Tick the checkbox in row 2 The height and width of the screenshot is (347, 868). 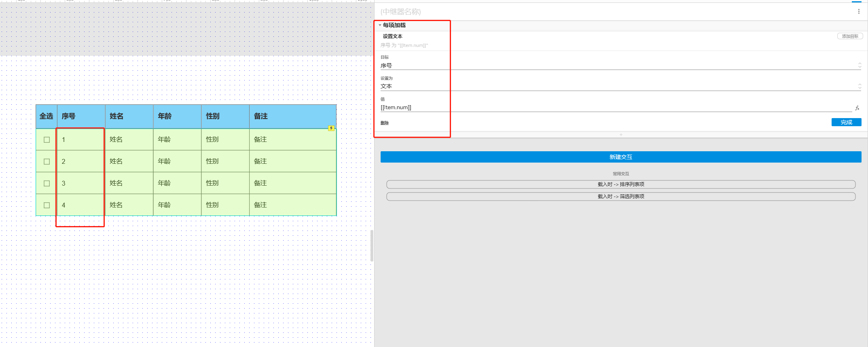coord(47,161)
